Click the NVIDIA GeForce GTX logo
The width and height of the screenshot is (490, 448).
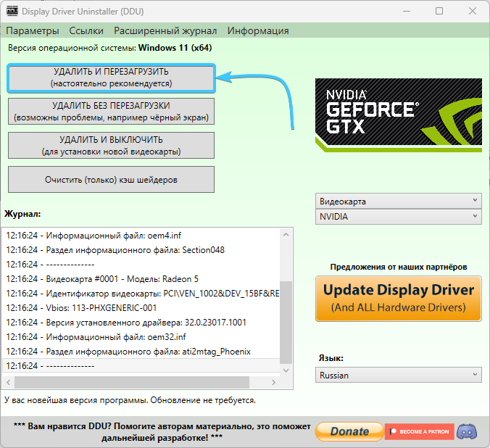pos(399,113)
